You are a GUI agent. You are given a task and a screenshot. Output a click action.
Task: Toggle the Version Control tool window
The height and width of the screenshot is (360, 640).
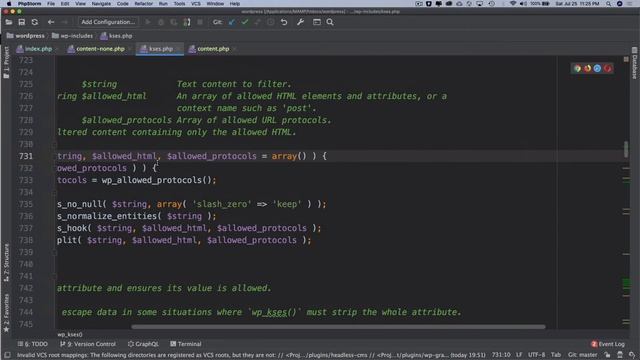click(x=88, y=344)
